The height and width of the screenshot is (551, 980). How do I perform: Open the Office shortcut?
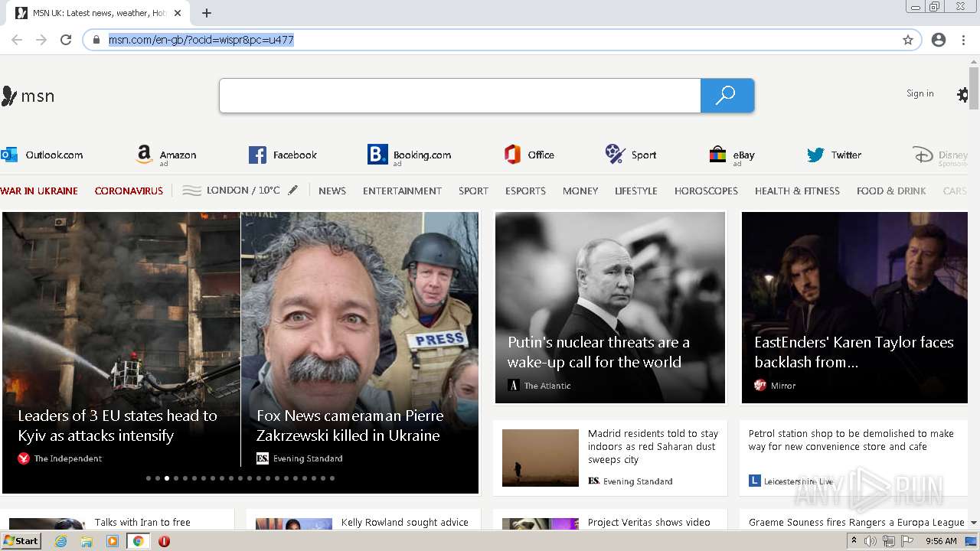coord(529,155)
